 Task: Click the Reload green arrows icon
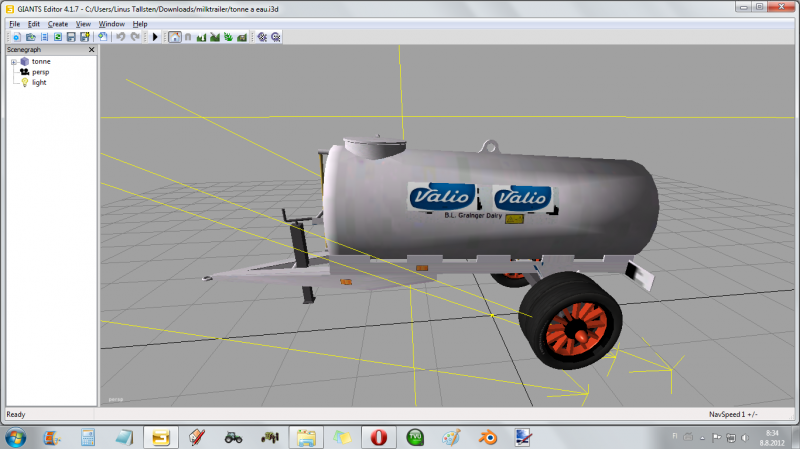coord(58,37)
